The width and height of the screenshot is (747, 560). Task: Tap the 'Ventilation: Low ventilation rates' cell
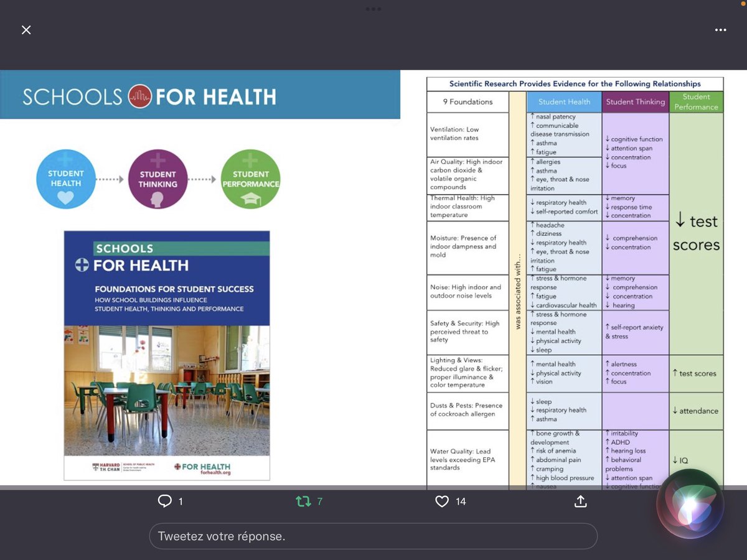[467, 134]
